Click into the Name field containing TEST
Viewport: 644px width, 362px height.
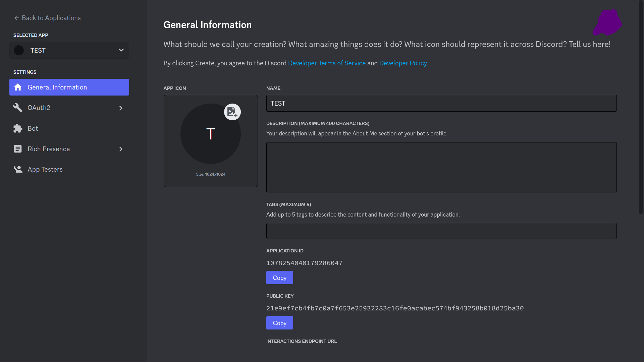pyautogui.click(x=441, y=103)
